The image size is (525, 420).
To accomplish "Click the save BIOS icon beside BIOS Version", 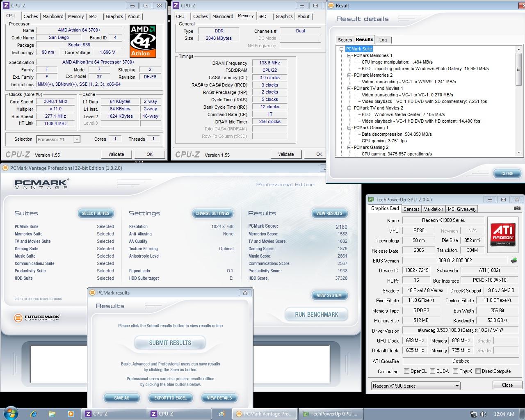I will tap(514, 260).
